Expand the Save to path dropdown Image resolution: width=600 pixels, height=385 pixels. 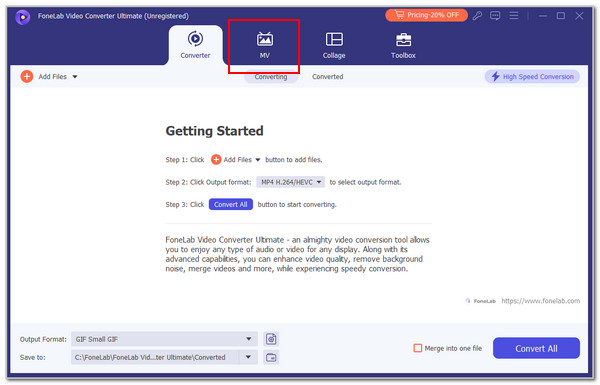(x=248, y=357)
